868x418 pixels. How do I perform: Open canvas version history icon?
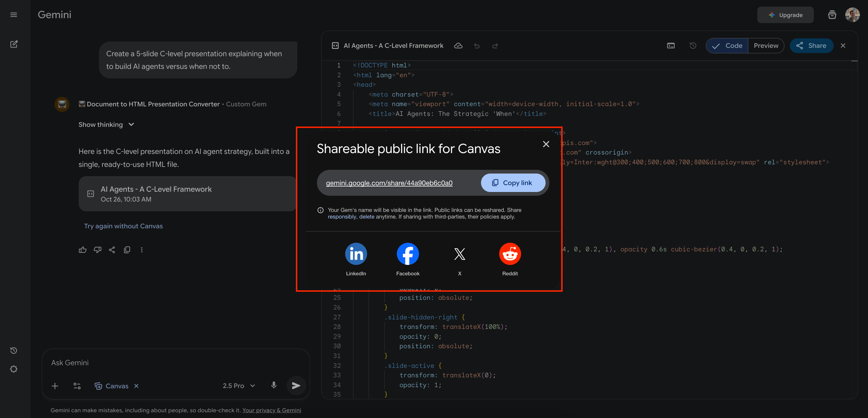[693, 46]
